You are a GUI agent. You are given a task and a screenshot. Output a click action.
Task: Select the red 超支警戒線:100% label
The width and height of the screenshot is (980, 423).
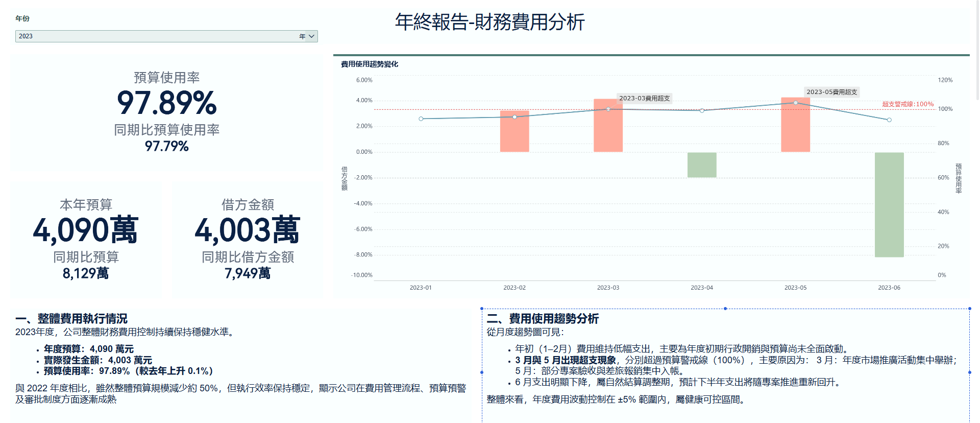tap(908, 104)
